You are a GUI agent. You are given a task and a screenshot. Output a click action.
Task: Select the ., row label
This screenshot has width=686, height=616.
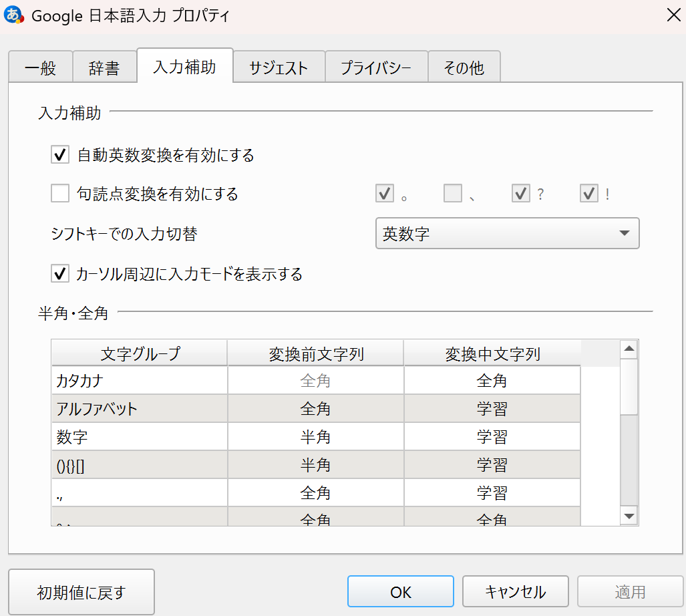point(140,492)
